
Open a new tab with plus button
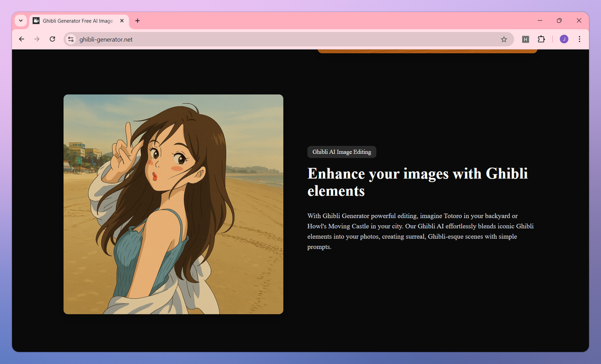138,21
